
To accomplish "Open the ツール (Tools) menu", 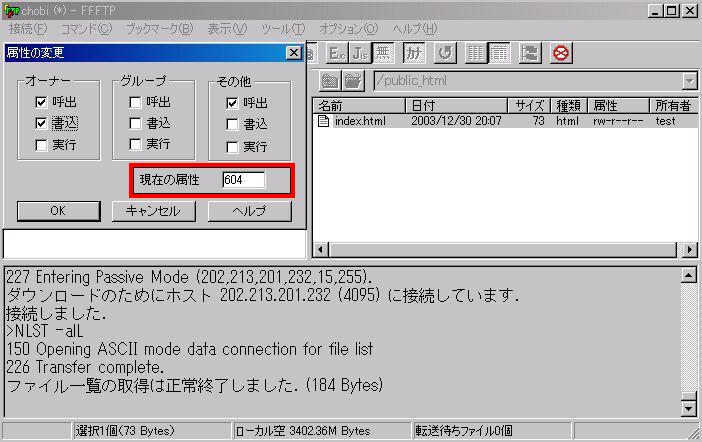I will [284, 29].
